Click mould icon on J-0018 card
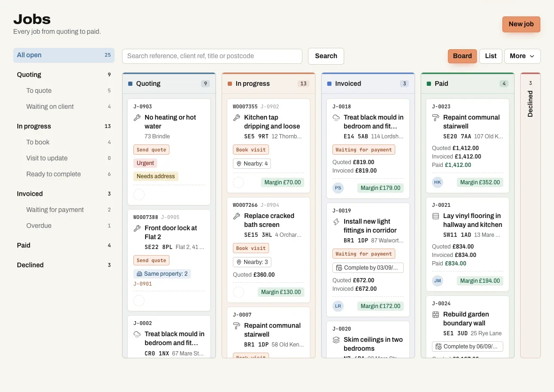This screenshot has width=554, height=392. point(336,118)
